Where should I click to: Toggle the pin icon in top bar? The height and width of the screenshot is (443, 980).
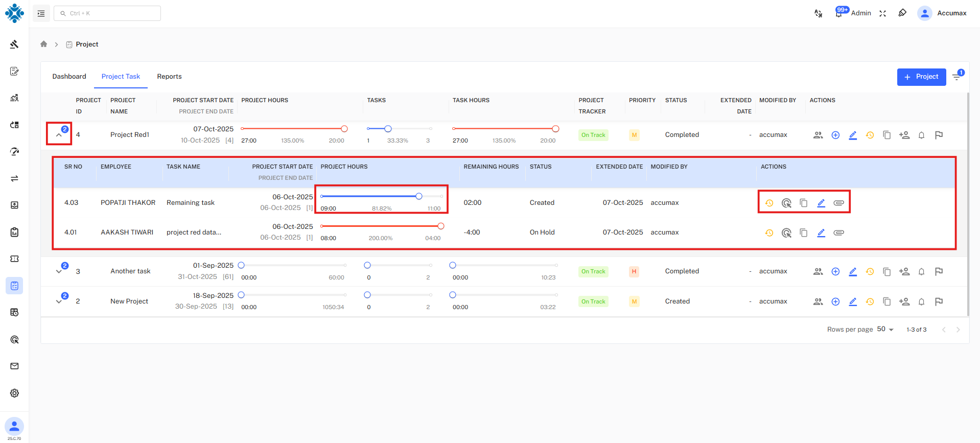pos(902,13)
